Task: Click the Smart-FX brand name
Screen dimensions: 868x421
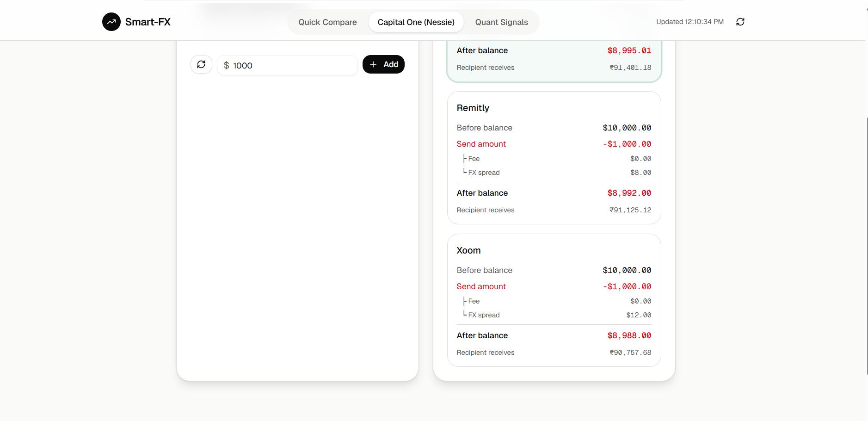Action: [148, 22]
